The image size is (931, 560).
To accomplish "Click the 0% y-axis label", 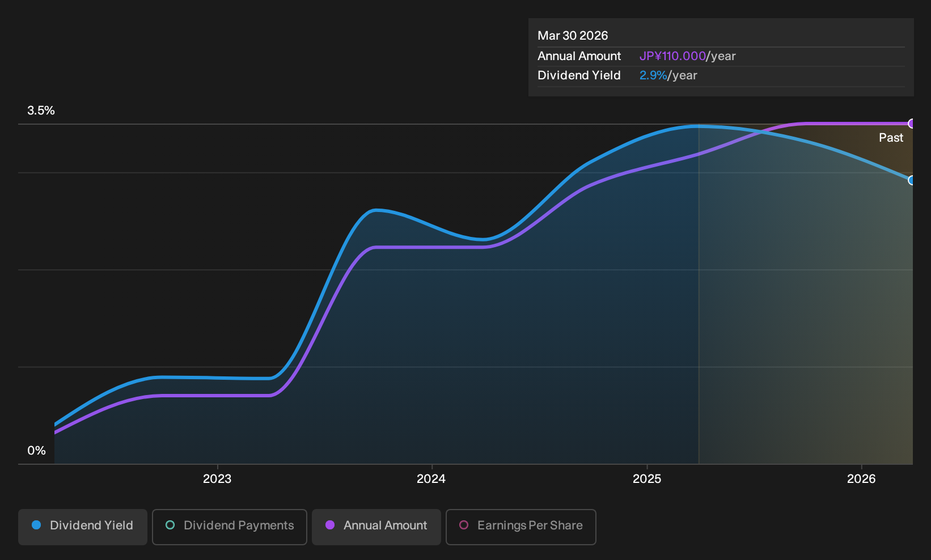I will point(36,451).
